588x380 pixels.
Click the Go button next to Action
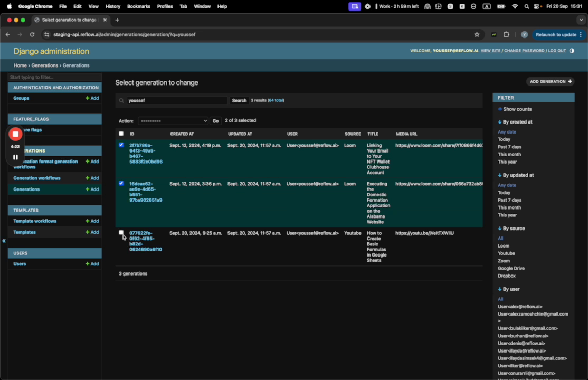[215, 120]
